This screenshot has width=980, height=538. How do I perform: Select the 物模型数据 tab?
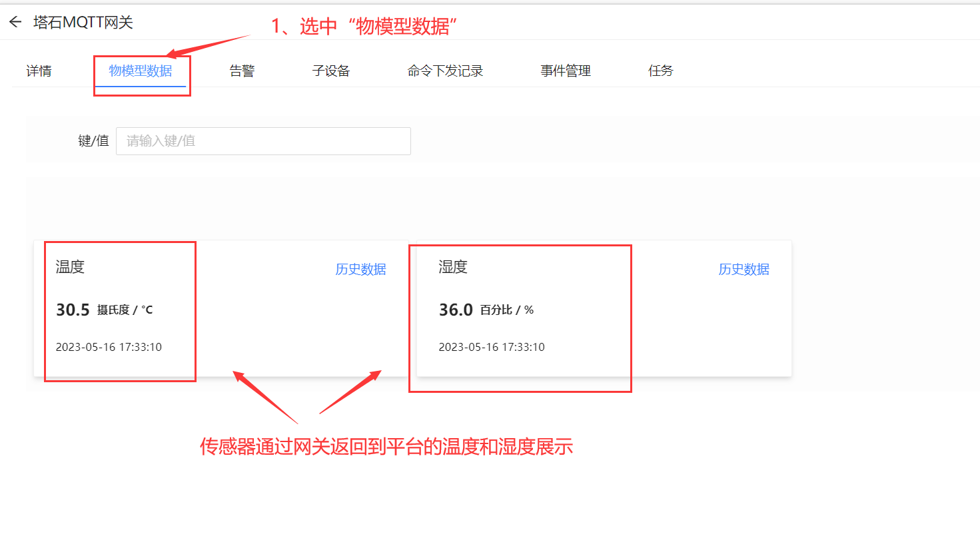click(x=141, y=71)
